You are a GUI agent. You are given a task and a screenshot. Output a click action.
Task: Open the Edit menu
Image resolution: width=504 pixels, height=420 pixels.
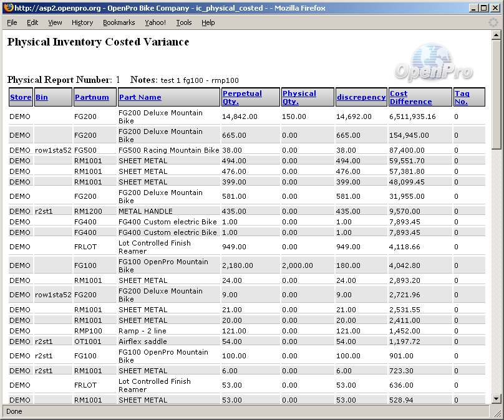click(32, 22)
